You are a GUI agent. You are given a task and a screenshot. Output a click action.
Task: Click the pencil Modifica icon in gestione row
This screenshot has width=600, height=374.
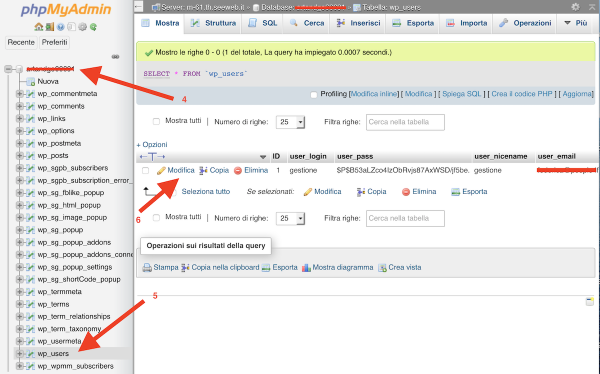[161, 170]
